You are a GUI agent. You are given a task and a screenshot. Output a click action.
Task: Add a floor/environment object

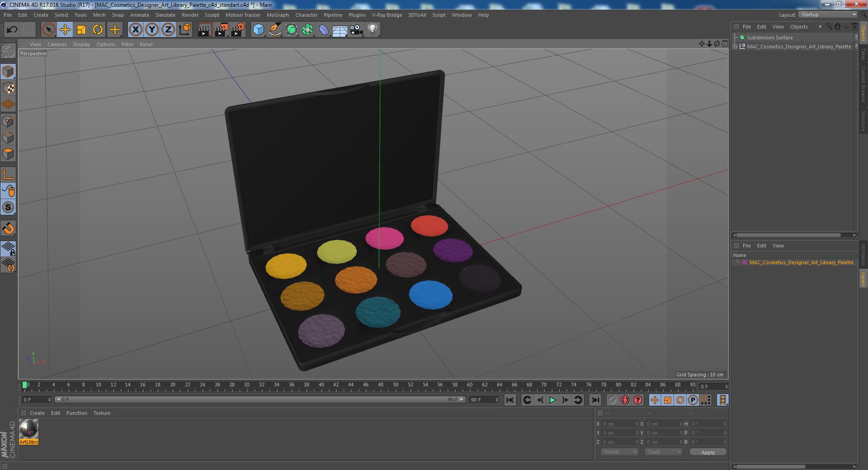click(340, 30)
